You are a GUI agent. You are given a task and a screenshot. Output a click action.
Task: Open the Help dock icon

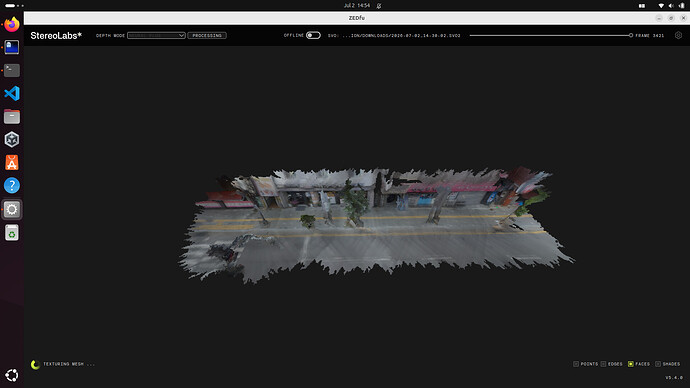point(12,186)
